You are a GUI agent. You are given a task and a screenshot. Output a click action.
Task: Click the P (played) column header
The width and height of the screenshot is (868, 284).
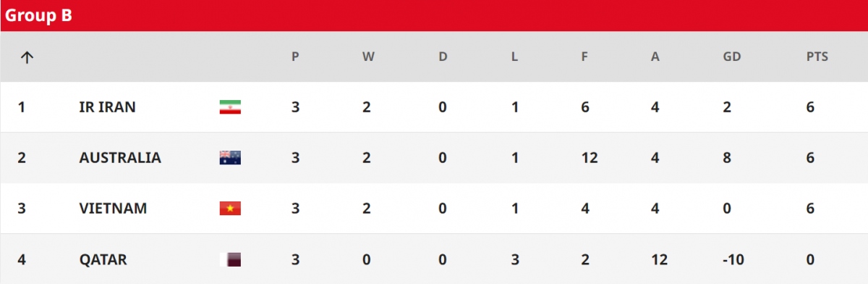pos(295,57)
